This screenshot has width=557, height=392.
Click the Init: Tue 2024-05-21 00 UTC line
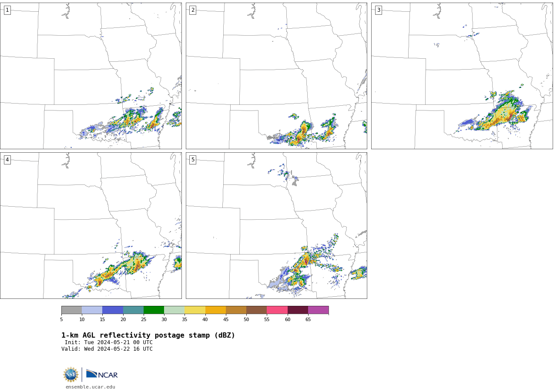click(x=109, y=342)
